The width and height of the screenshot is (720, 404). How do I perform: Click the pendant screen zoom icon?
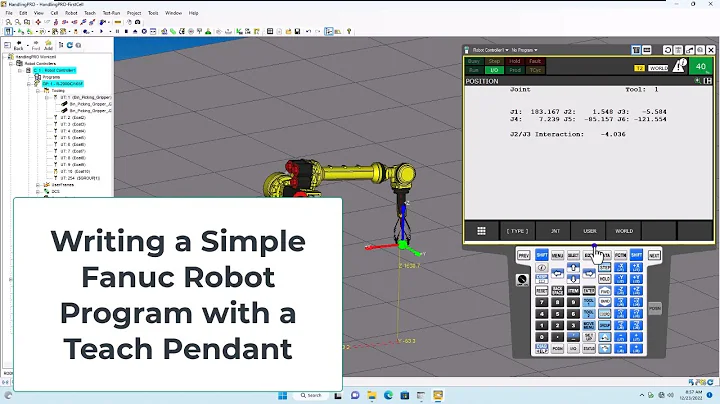click(x=698, y=81)
